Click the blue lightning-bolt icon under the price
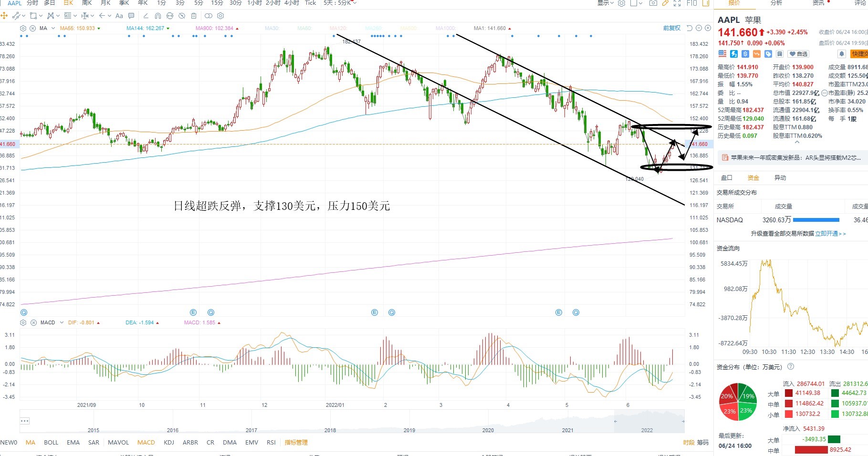The height and width of the screenshot is (456, 868). click(734, 54)
